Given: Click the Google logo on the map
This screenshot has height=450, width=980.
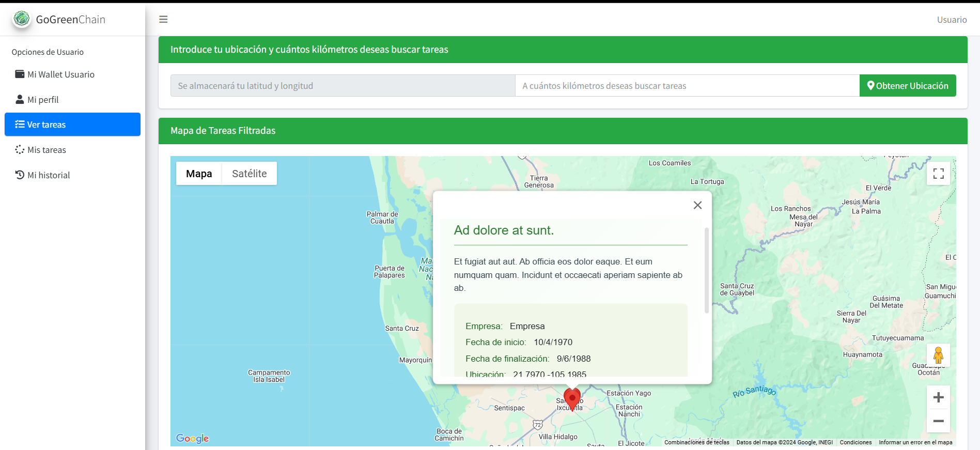Looking at the screenshot, I should coord(193,438).
